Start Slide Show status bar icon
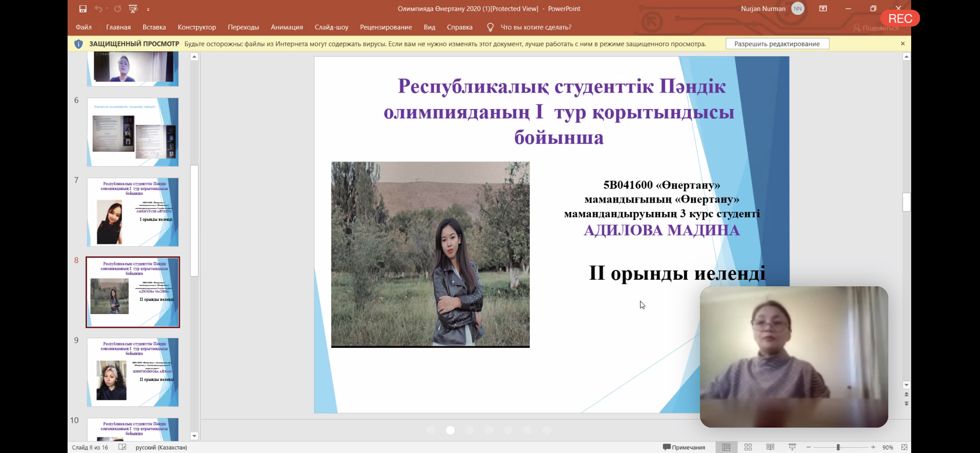Screen dimensions: 980x453 tap(792, 447)
